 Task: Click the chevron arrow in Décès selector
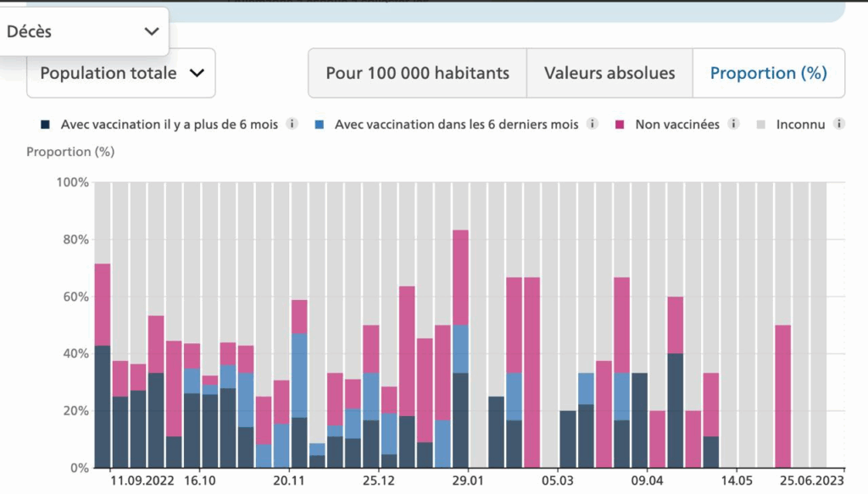pos(152,31)
